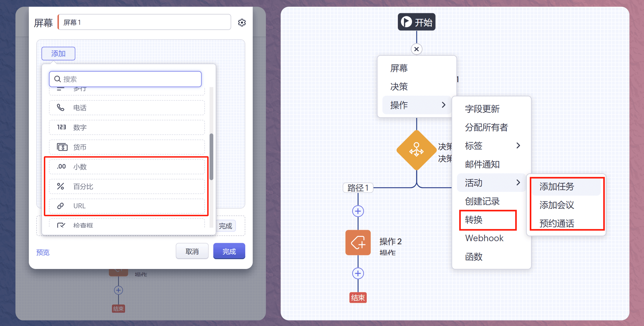Edit the screen name field 屏幕 1
The height and width of the screenshot is (326, 644).
point(144,22)
